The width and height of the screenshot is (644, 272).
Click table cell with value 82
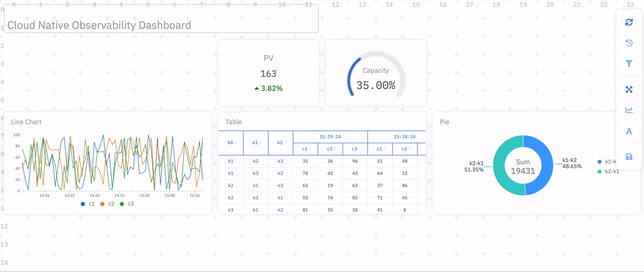355,198
